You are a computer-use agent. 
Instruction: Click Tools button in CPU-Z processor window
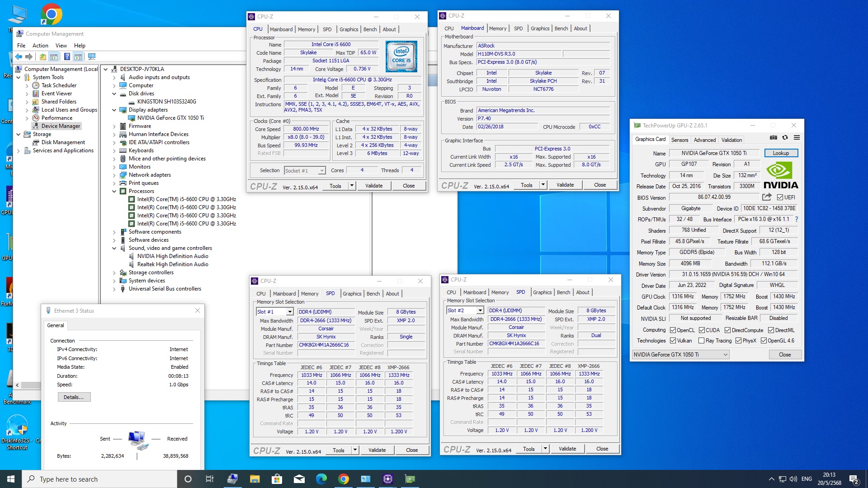pyautogui.click(x=335, y=186)
